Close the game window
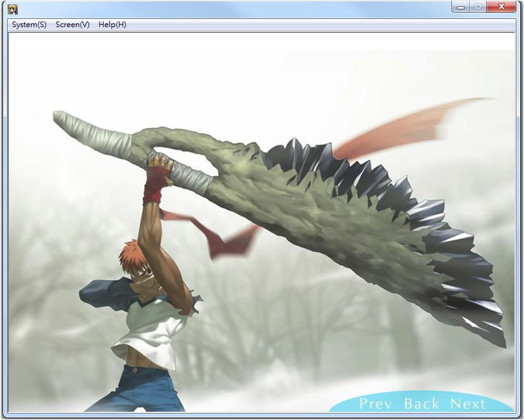The image size is (524, 420). coord(501,7)
